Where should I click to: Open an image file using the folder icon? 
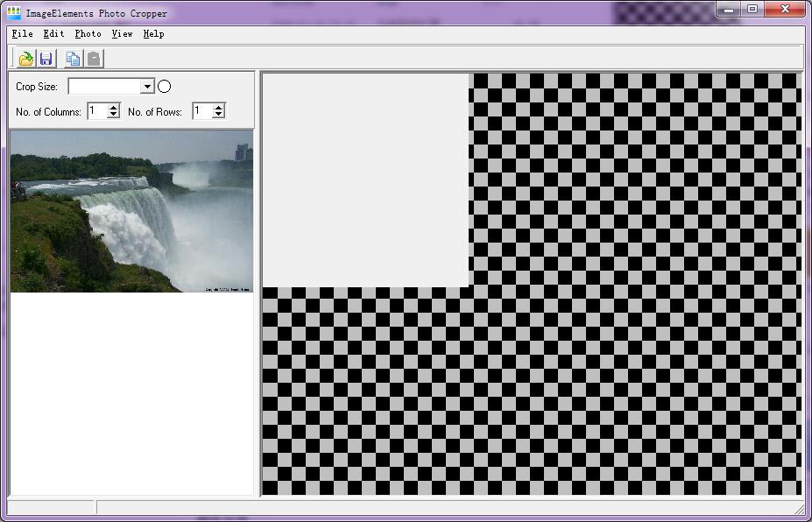[x=25, y=58]
